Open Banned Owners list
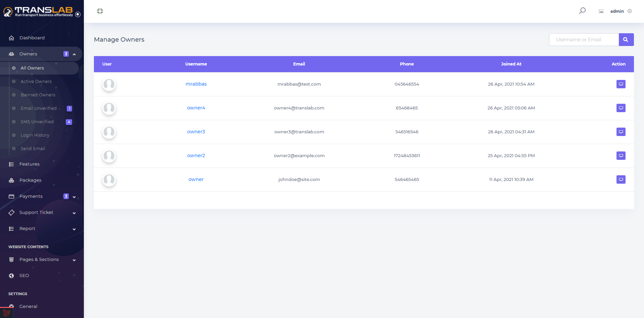This screenshot has width=644, height=318. pyautogui.click(x=38, y=95)
